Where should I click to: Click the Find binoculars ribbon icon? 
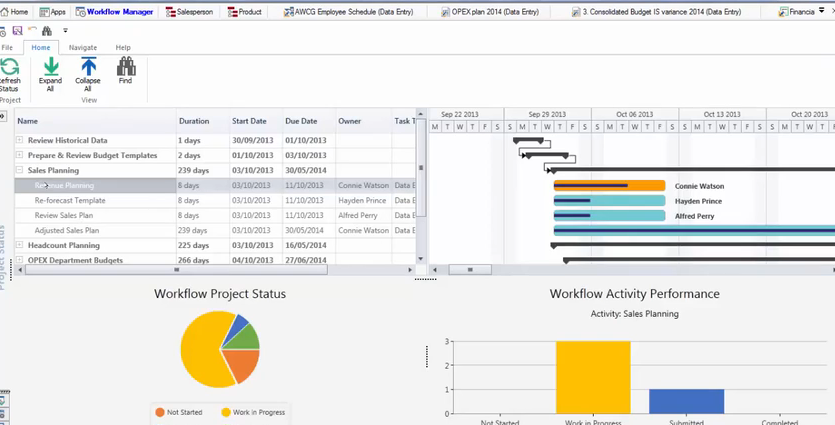(x=126, y=67)
